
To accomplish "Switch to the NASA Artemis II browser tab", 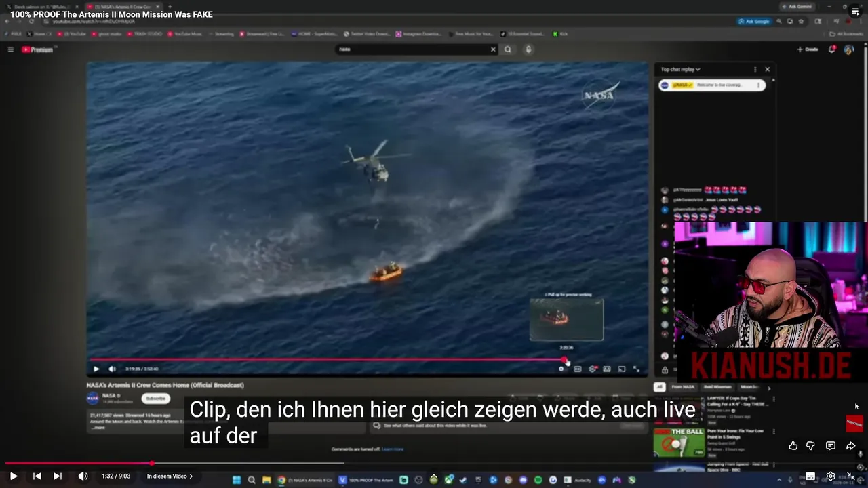I will click(x=123, y=6).
